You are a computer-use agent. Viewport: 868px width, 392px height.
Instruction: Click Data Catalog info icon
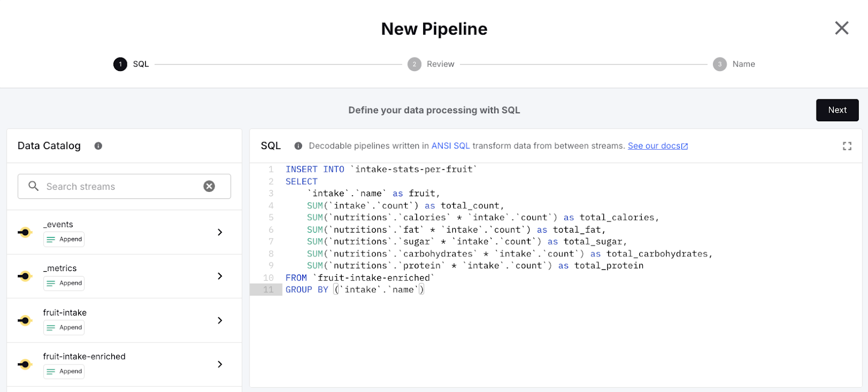tap(98, 146)
